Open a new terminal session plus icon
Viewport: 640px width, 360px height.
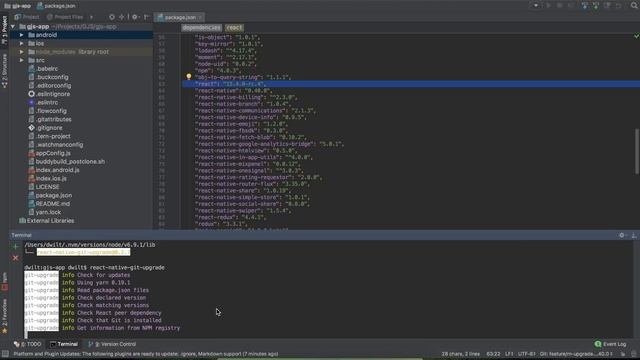pos(16,247)
